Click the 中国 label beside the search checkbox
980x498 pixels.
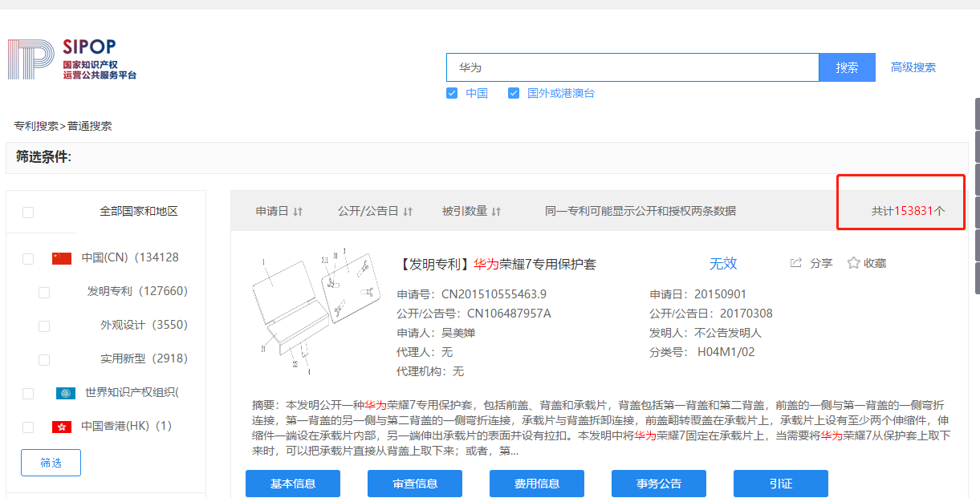pos(477,94)
